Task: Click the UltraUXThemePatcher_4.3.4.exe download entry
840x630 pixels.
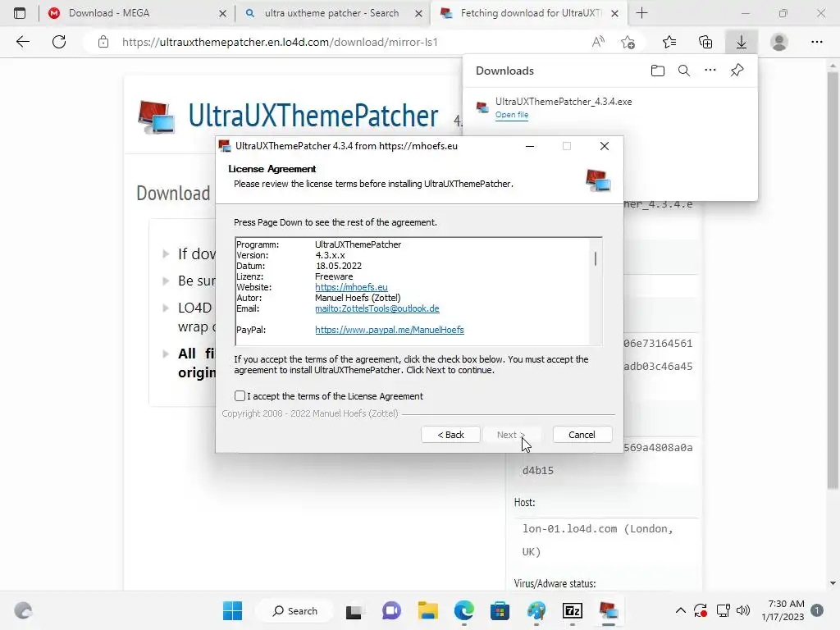Action: point(609,107)
